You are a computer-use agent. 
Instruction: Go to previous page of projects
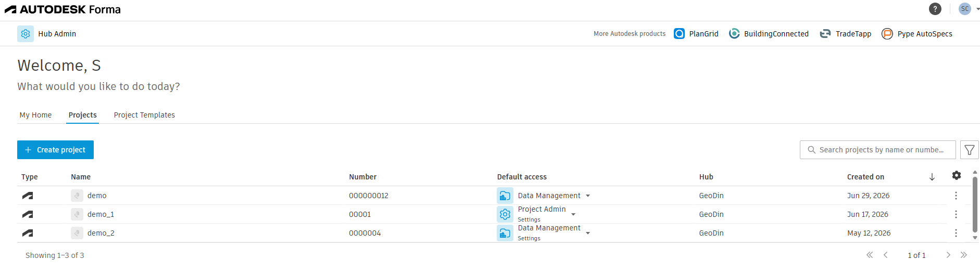[x=886, y=255]
